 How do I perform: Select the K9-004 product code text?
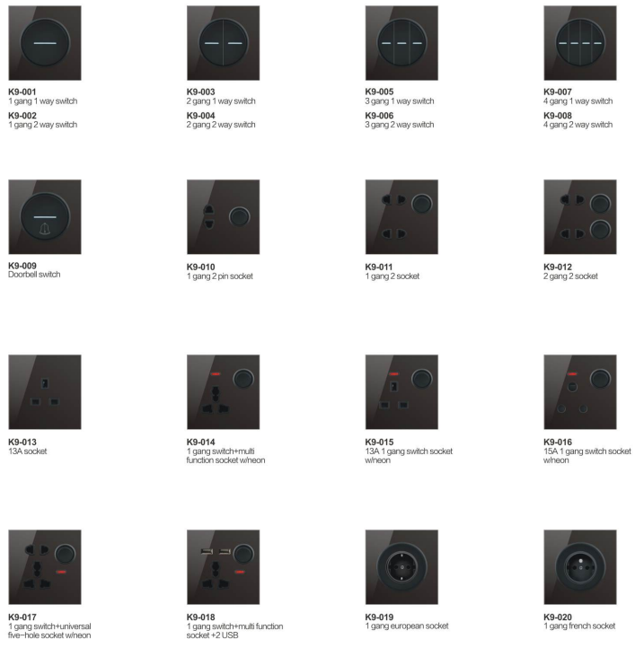pyautogui.click(x=200, y=116)
